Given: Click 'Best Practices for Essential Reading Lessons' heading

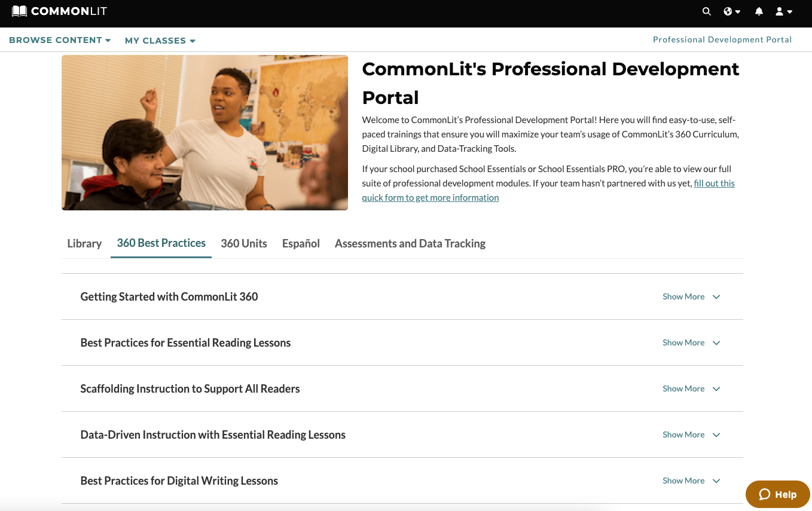Looking at the screenshot, I should click(x=185, y=342).
